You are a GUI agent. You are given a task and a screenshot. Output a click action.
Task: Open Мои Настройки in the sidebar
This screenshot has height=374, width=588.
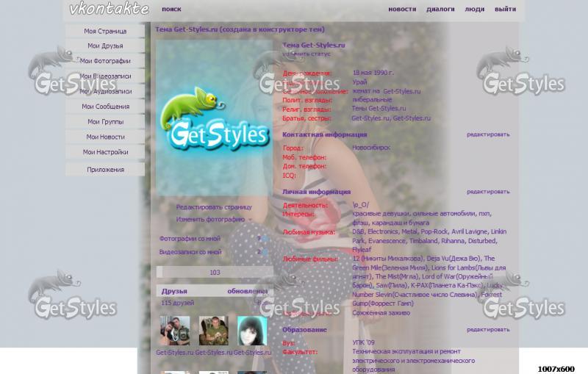pyautogui.click(x=105, y=152)
